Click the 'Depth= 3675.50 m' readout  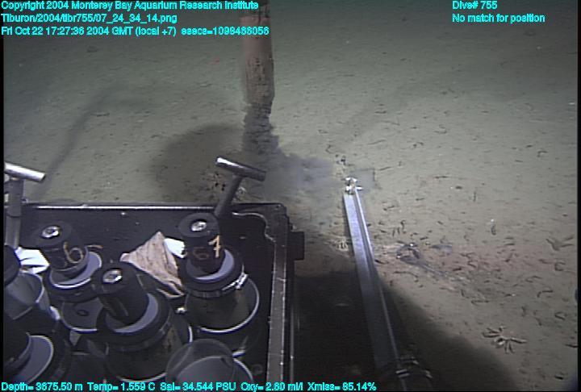tap(42, 386)
